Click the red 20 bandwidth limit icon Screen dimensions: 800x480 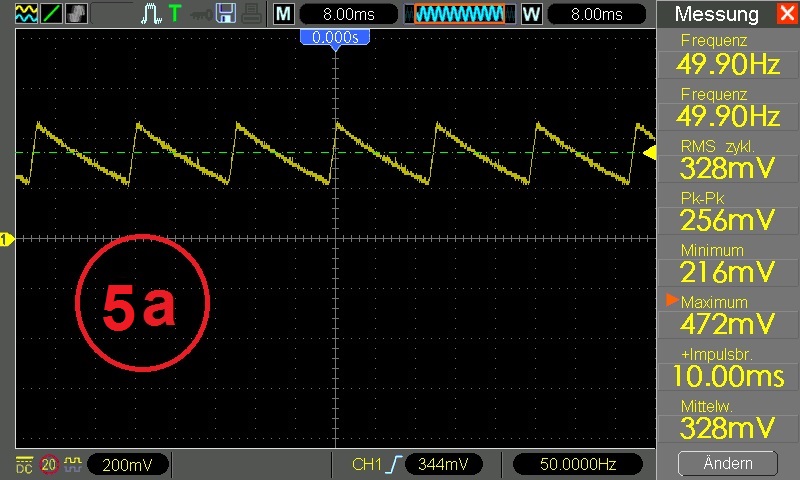point(48,464)
